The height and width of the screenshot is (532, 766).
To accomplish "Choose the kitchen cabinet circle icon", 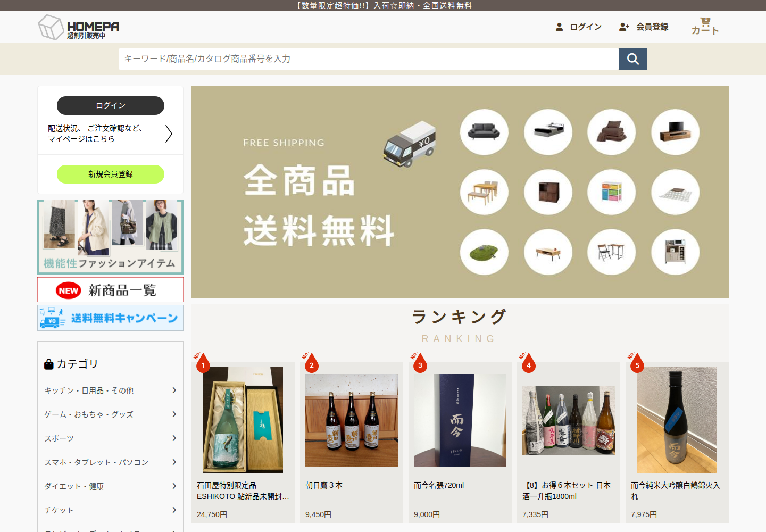I will [x=676, y=252].
